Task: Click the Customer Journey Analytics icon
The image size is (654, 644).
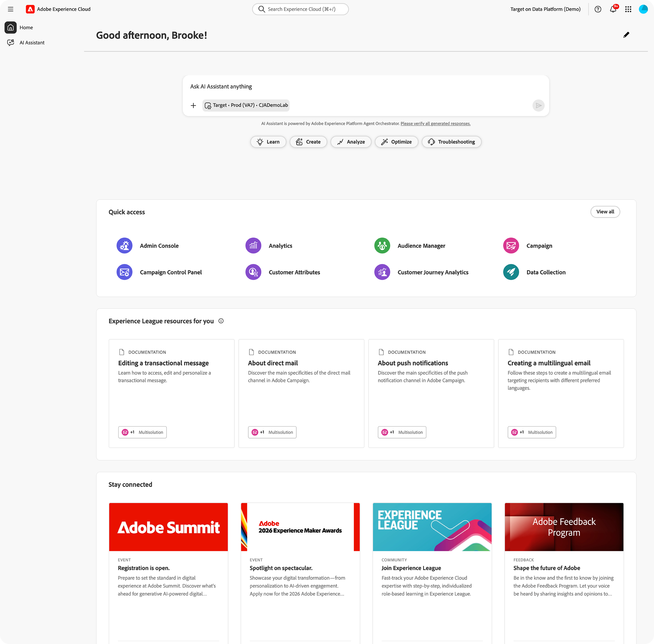Action: click(382, 272)
